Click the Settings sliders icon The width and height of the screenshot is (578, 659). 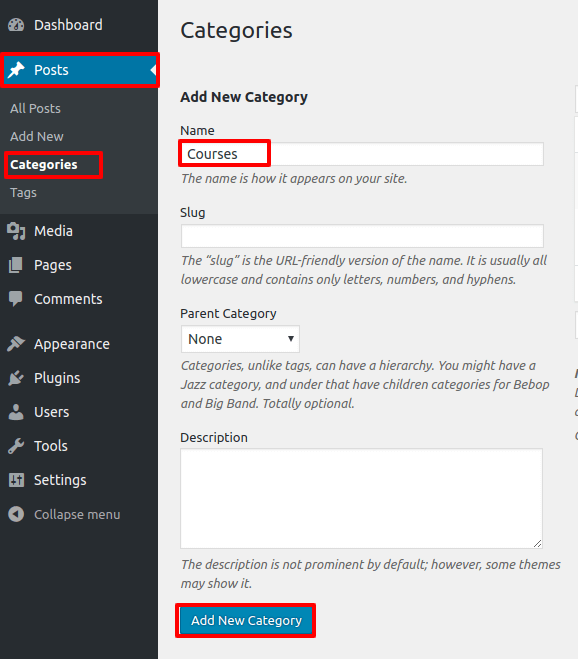[16, 480]
